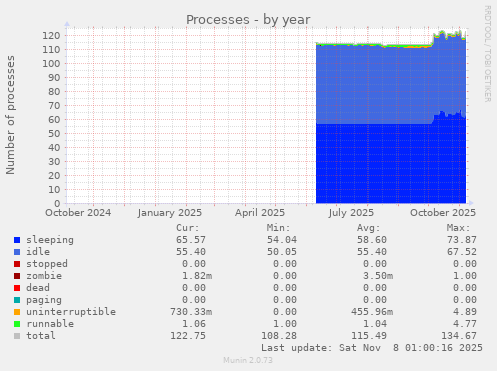Click the 'January 2025' x-axis label

170,213
